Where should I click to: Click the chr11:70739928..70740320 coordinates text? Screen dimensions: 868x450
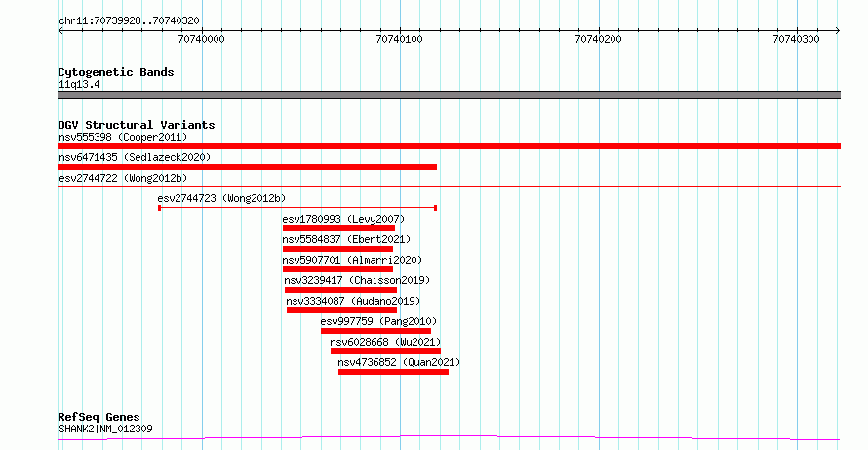click(x=129, y=21)
